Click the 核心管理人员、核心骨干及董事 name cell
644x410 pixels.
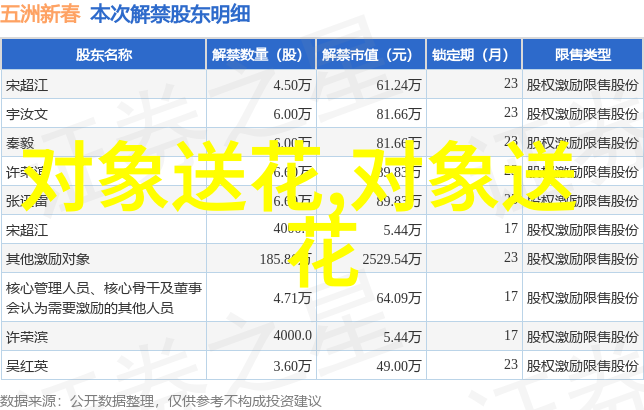coord(104,298)
